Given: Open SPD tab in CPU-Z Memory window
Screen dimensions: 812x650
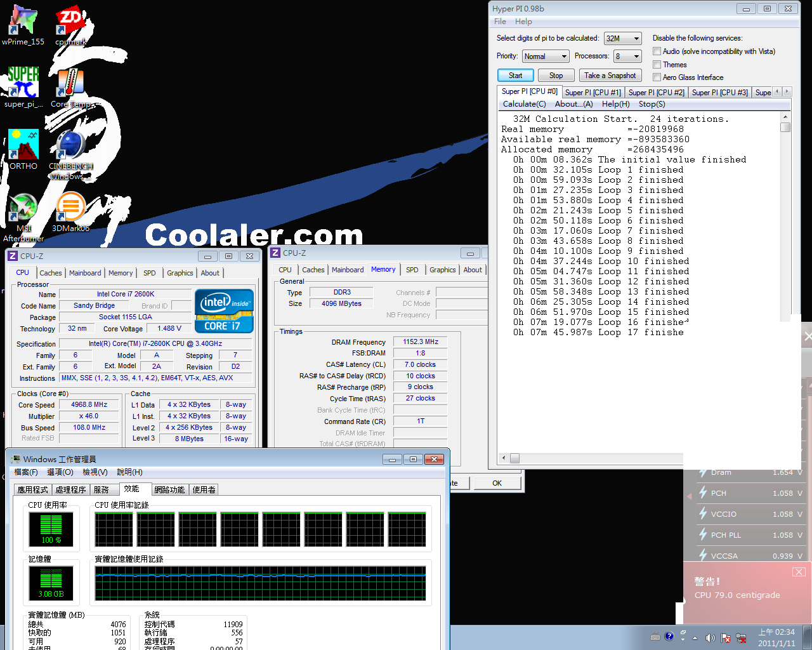Looking at the screenshot, I should coord(412,270).
